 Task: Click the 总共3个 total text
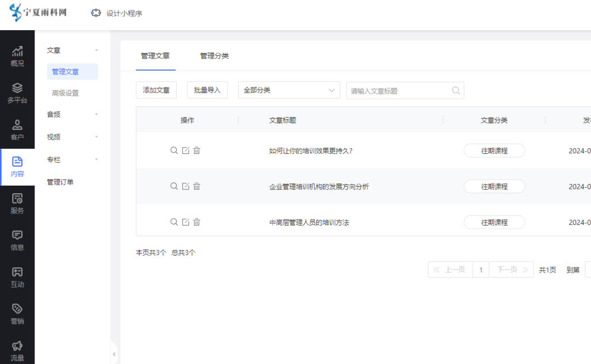pyautogui.click(x=183, y=253)
